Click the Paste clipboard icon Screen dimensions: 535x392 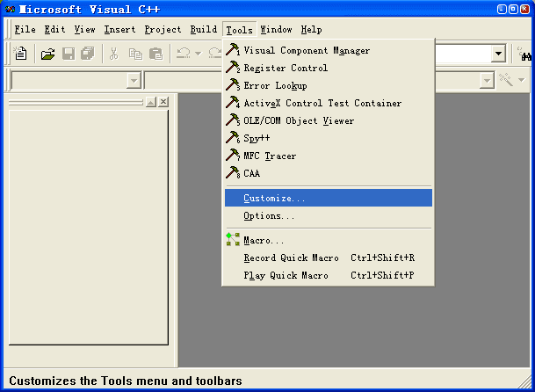[155, 54]
